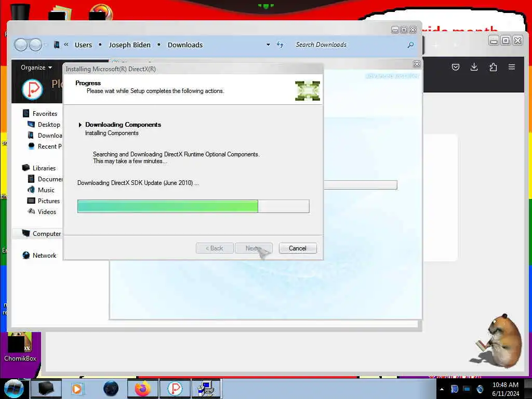The width and height of the screenshot is (532, 399).
Task: Click Downloads in the address path
Action: coord(185,45)
